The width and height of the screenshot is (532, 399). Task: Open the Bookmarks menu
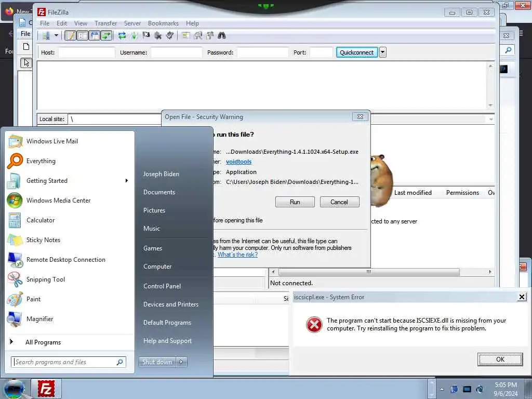163,23
